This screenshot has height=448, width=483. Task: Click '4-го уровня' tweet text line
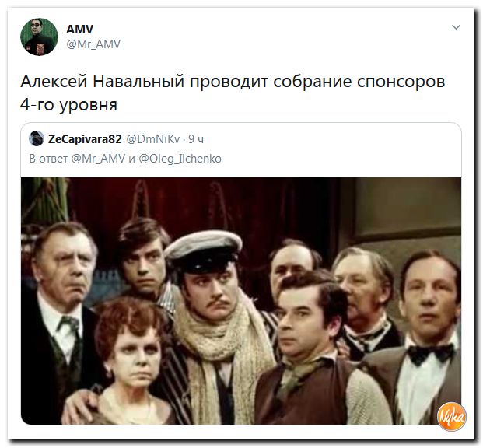coord(68,104)
